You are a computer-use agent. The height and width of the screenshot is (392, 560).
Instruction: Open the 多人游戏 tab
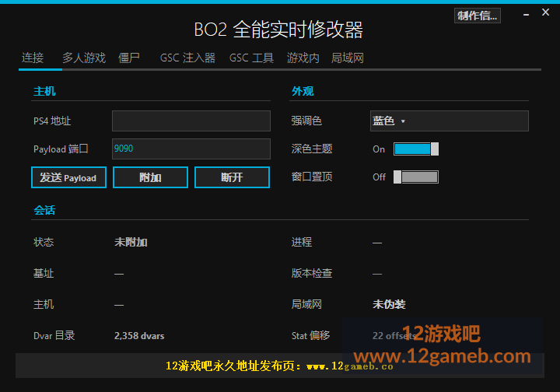point(84,58)
